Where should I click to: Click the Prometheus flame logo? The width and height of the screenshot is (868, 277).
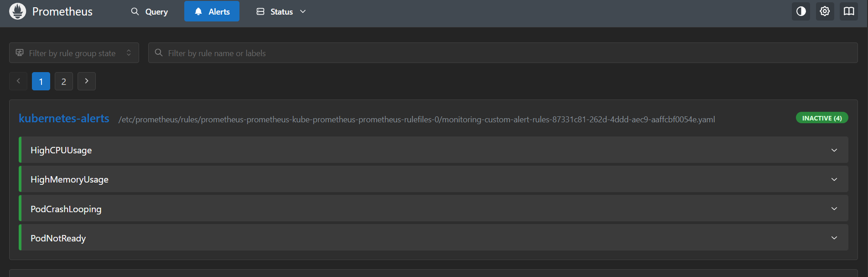[x=18, y=11]
